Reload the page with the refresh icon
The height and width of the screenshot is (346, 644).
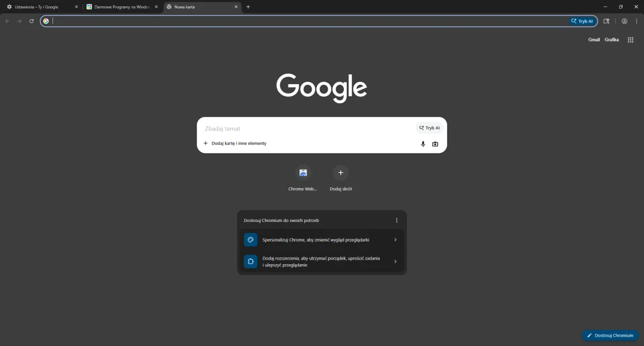coord(32,21)
